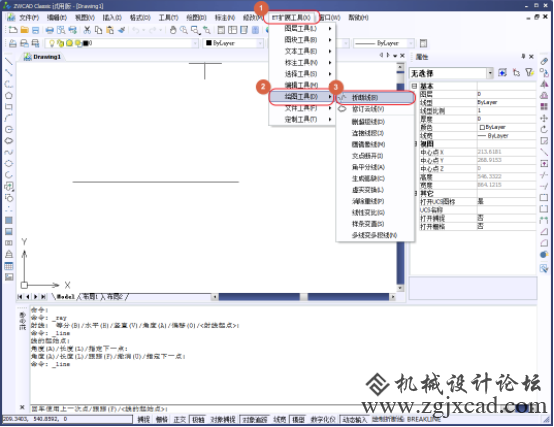Click the Match Properties brush icon
Image resolution: width=554 pixels, height=427 pixels.
pyautogui.click(x=121, y=30)
